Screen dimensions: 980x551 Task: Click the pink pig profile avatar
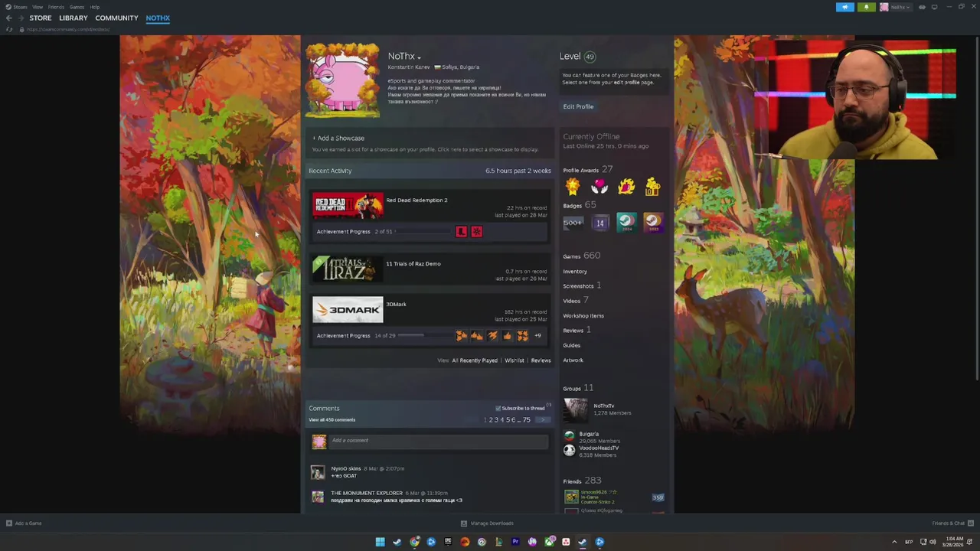pos(342,80)
